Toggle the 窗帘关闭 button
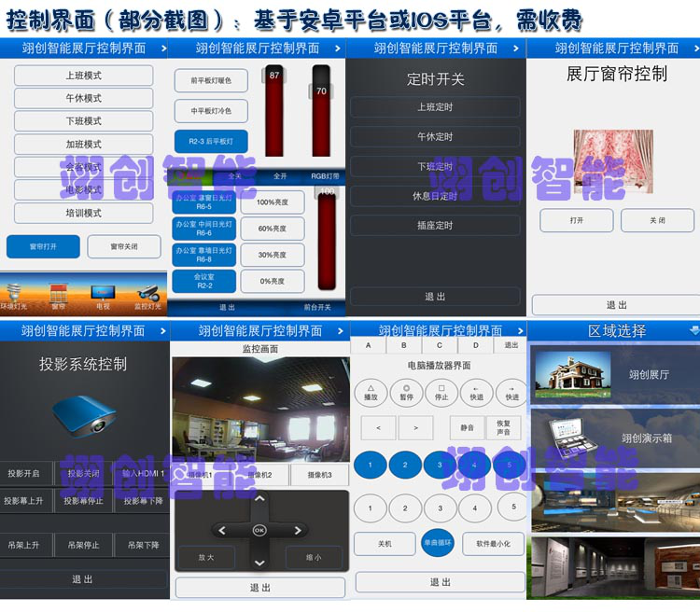This screenshot has height=612, width=700. [124, 246]
